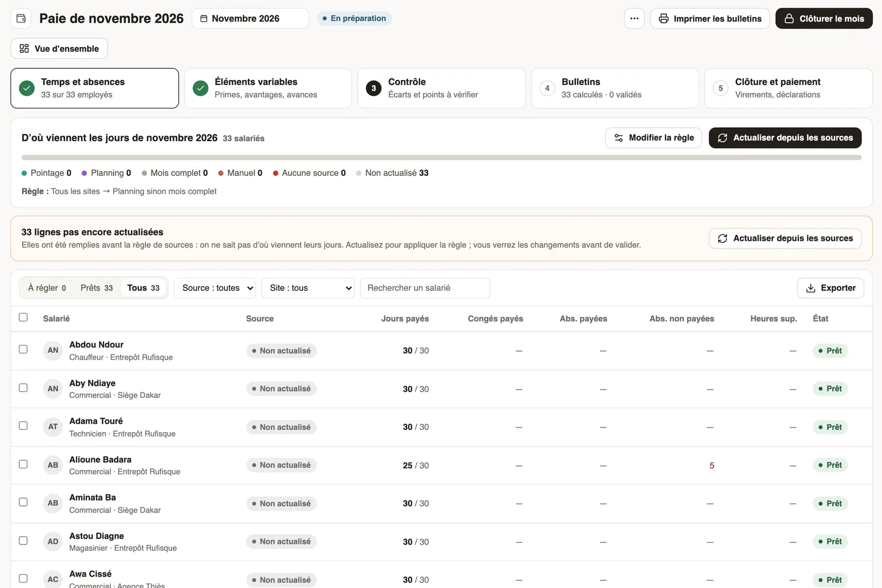Click the green check on Éléments variables
The image size is (882, 588).
click(201, 88)
